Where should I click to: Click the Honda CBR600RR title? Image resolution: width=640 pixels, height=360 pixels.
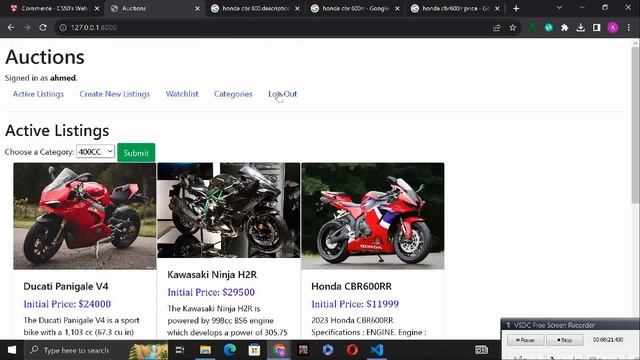351,286
